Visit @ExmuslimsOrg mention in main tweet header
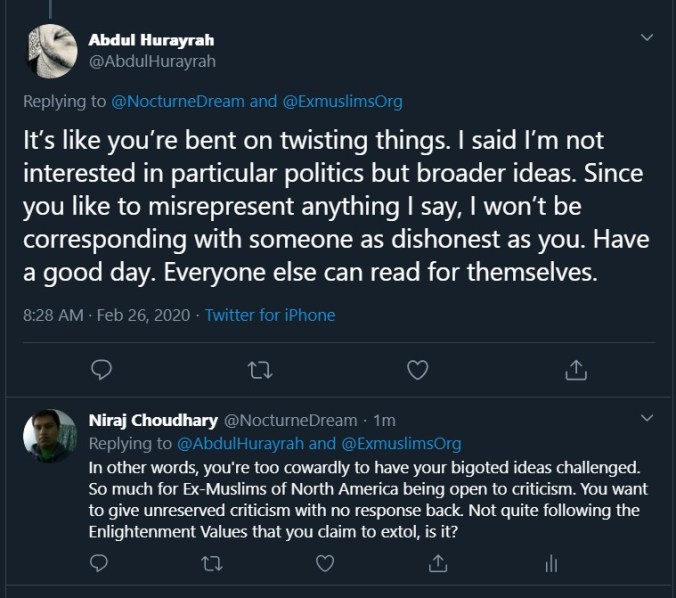 (x=342, y=101)
